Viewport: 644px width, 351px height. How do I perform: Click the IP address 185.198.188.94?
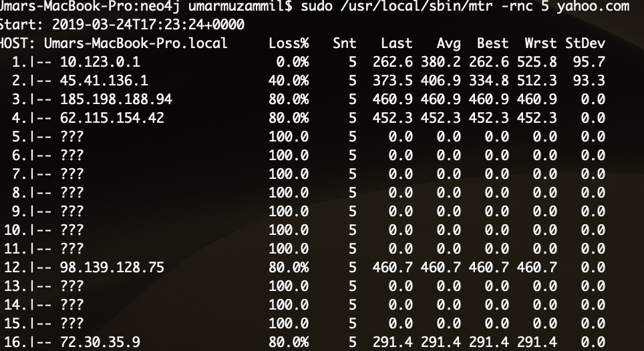[x=116, y=99]
